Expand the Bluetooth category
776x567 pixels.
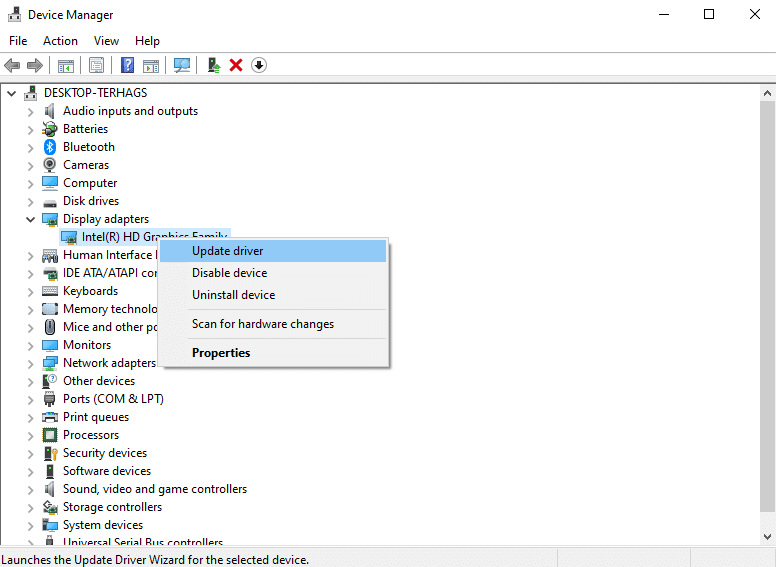(x=31, y=147)
